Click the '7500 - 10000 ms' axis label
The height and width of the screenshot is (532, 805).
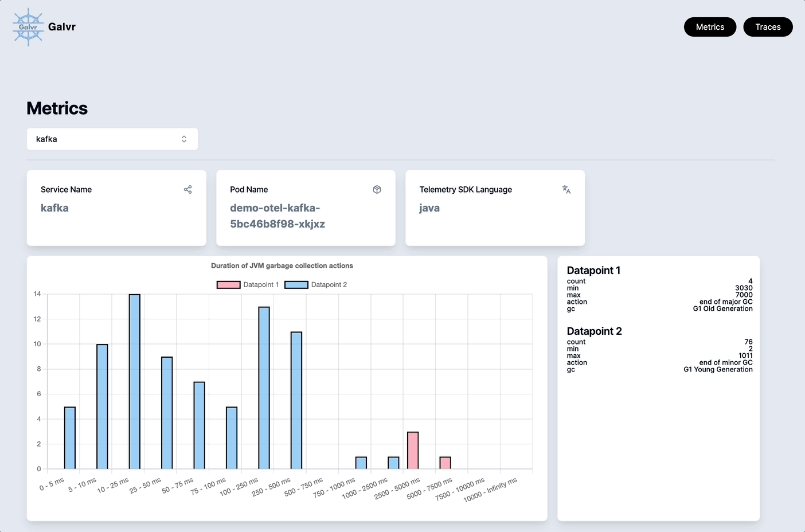(460, 489)
